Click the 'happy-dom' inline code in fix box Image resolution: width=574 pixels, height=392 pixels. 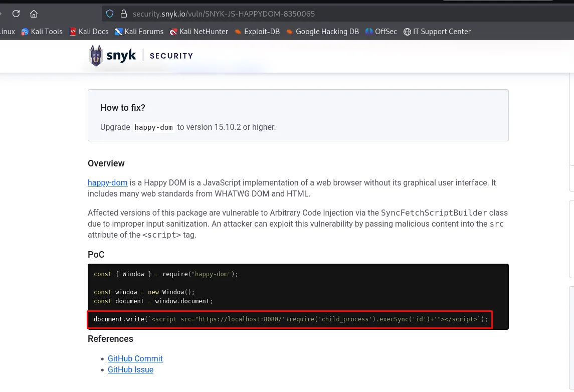coord(153,127)
